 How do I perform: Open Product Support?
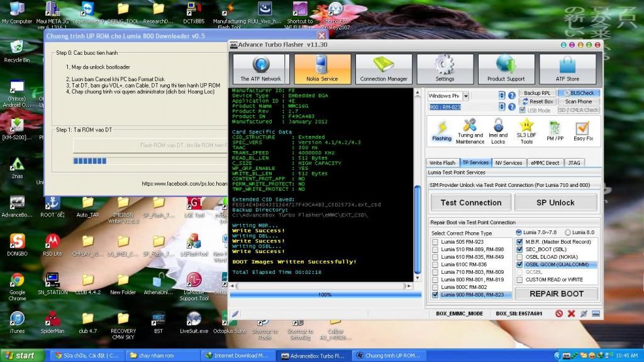tap(506, 69)
